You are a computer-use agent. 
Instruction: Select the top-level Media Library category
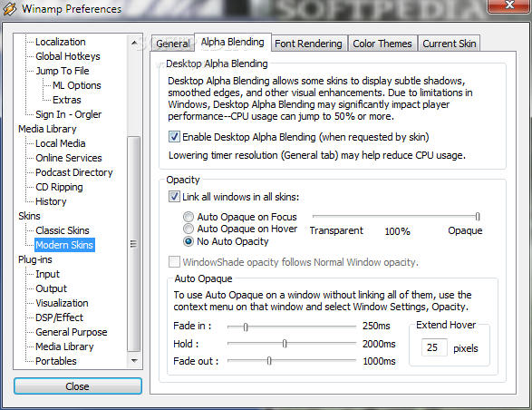point(47,129)
